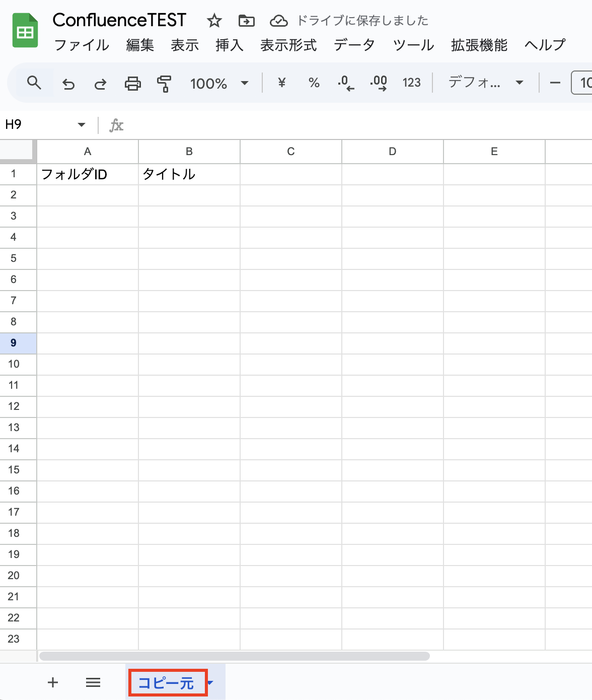
Task: Select row 1 header
Action: pos(18,174)
